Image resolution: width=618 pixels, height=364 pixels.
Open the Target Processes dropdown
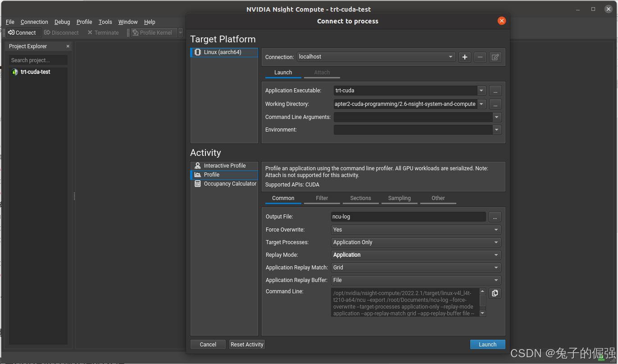point(416,242)
